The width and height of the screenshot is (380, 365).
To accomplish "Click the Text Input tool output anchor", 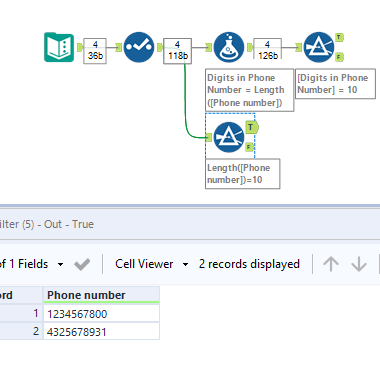I will [x=80, y=47].
